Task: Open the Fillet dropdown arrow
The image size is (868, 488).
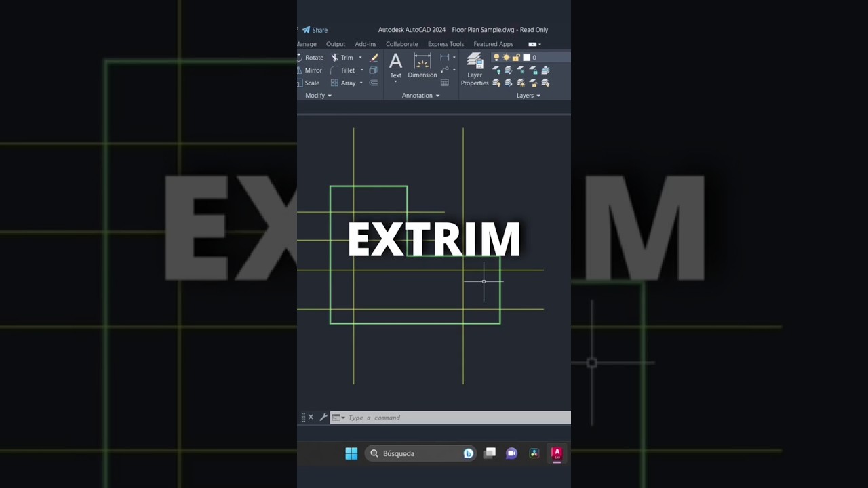Action: coord(362,70)
